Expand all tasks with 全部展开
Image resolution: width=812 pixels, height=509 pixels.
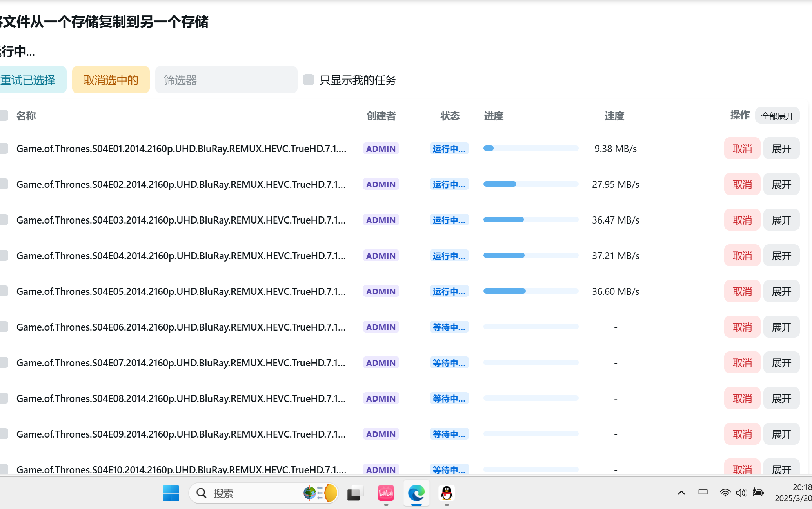point(777,116)
